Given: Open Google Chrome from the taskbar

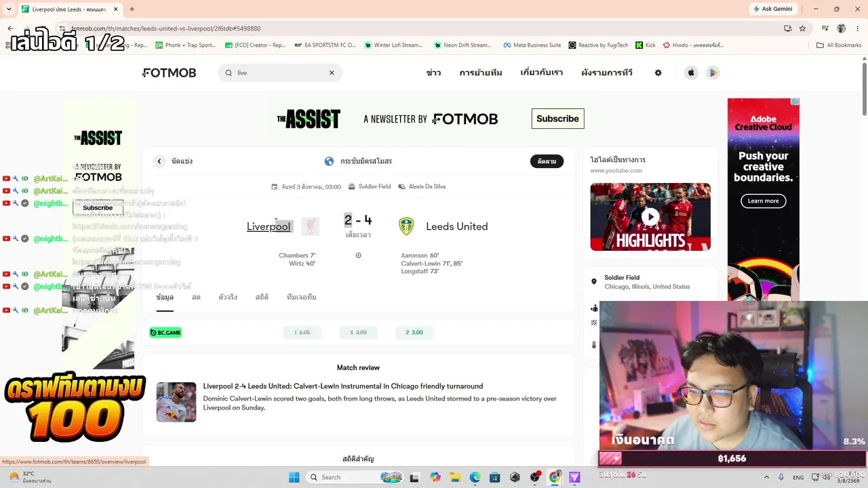Looking at the screenshot, I should click(x=555, y=477).
